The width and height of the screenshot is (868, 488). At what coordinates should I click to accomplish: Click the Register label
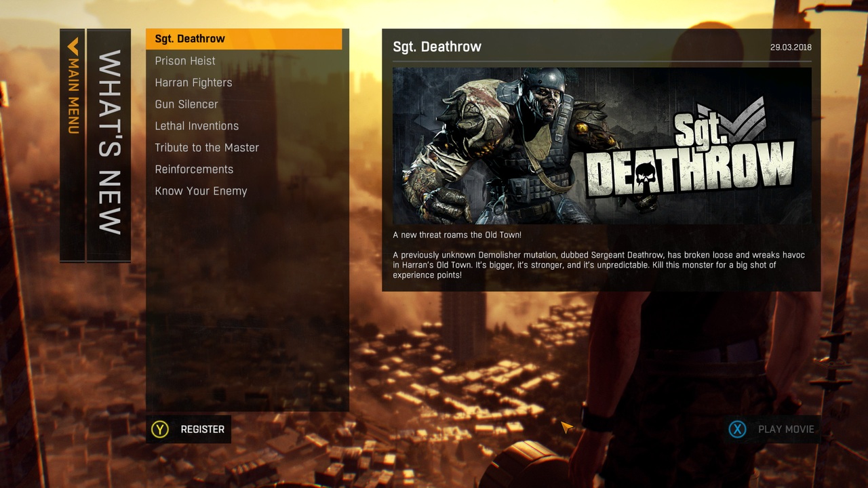click(202, 429)
